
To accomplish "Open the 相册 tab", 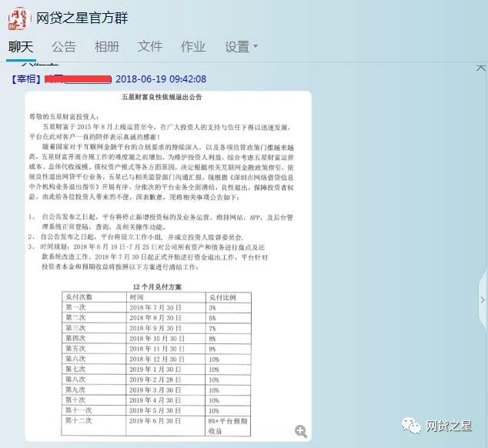I will tap(107, 47).
